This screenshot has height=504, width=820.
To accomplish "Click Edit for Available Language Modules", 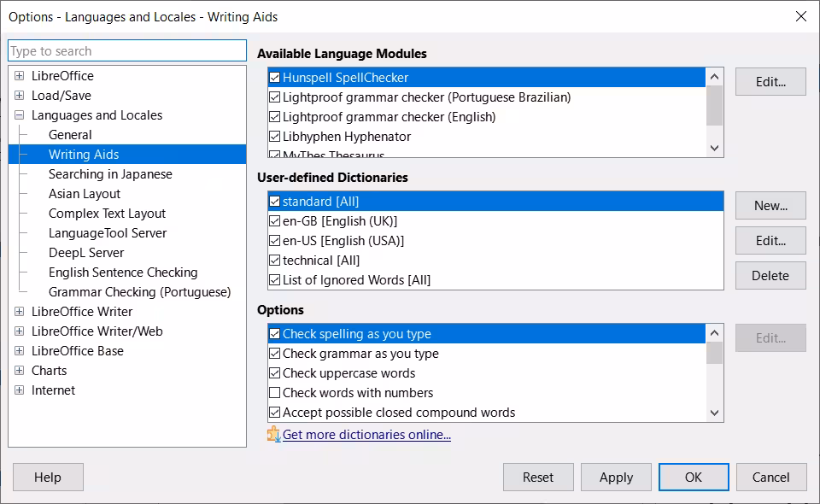I will coord(770,81).
